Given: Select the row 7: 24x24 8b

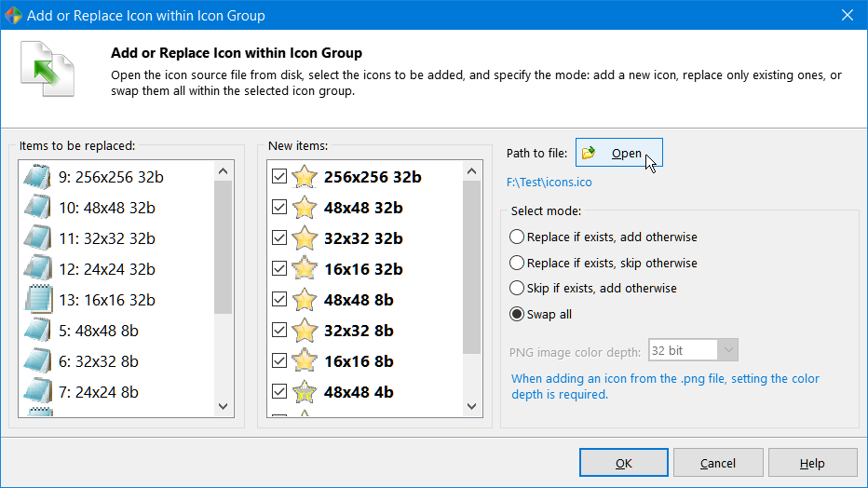Looking at the screenshot, I should tap(116, 392).
